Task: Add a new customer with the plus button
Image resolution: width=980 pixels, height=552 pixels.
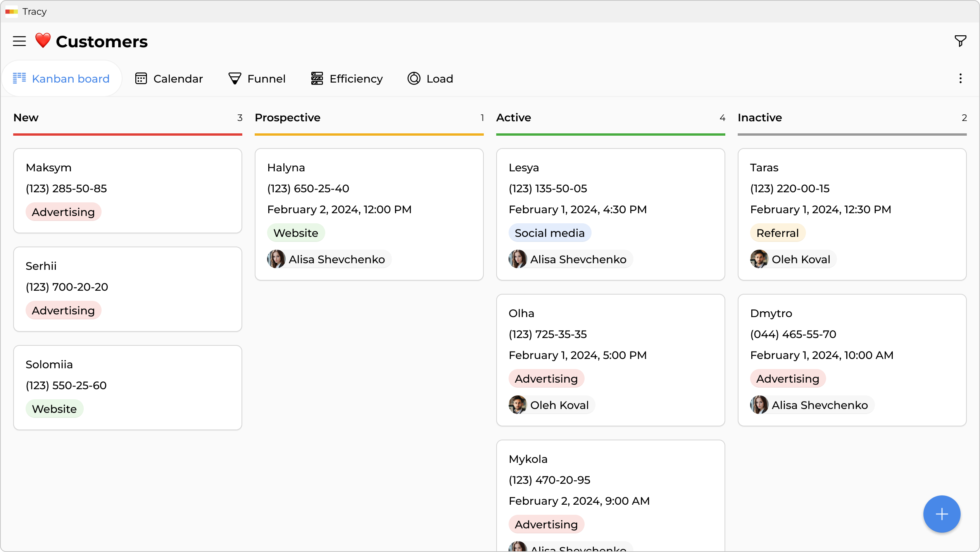Action: (x=942, y=514)
